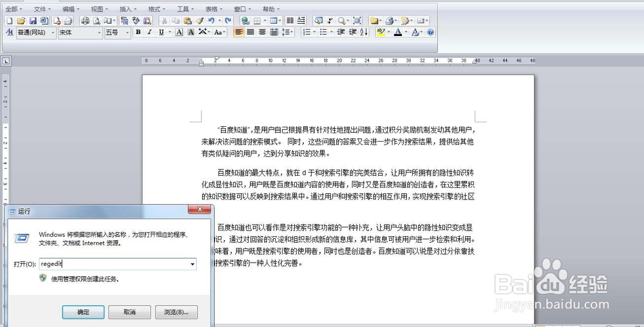Screen dimensions: 644x327
Task: Click the New blank document icon
Action: pos(10,21)
